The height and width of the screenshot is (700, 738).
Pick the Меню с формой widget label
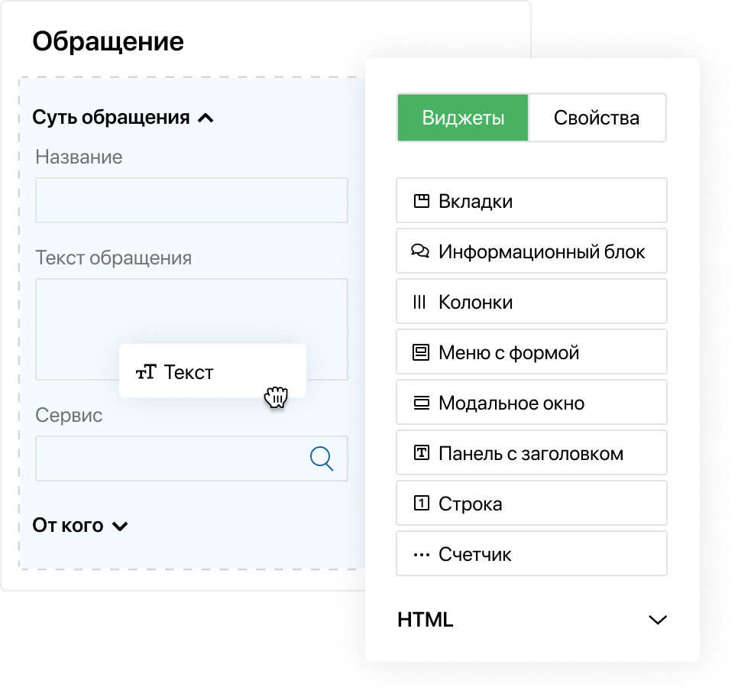point(509,352)
